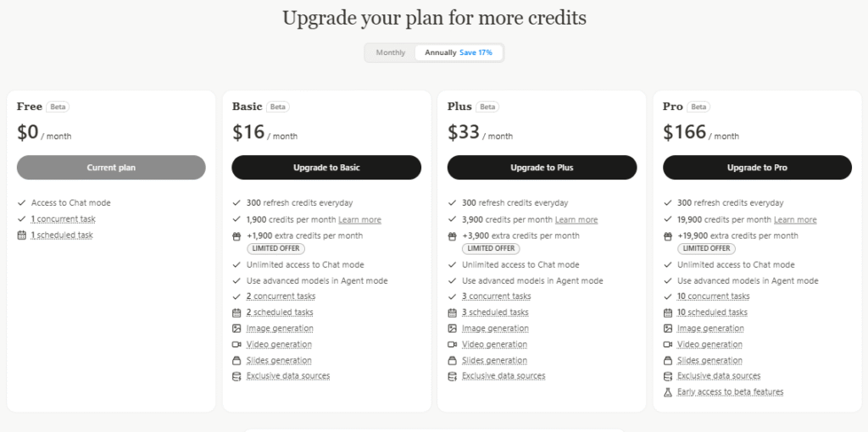Click Image generation icon in Plus plan
The height and width of the screenshot is (432, 868).
(453, 329)
